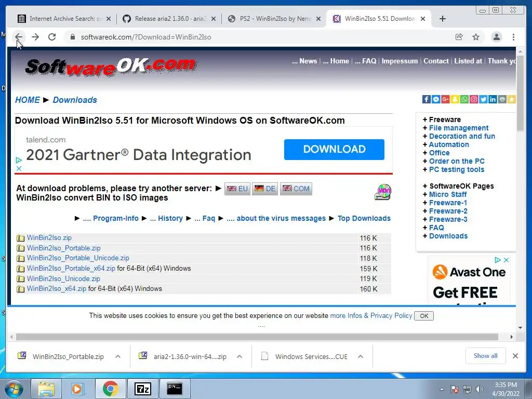Bookmark this page with the star icon

click(x=476, y=37)
